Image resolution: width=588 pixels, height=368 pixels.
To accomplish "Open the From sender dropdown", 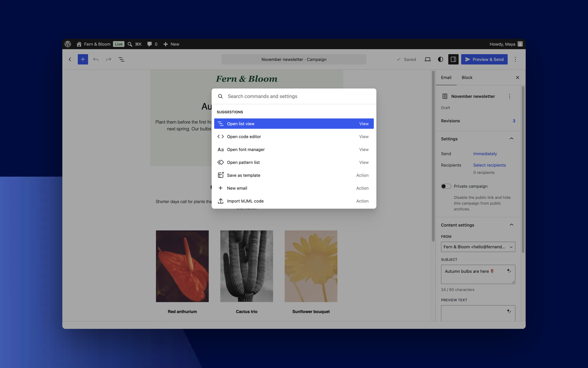I will (478, 247).
